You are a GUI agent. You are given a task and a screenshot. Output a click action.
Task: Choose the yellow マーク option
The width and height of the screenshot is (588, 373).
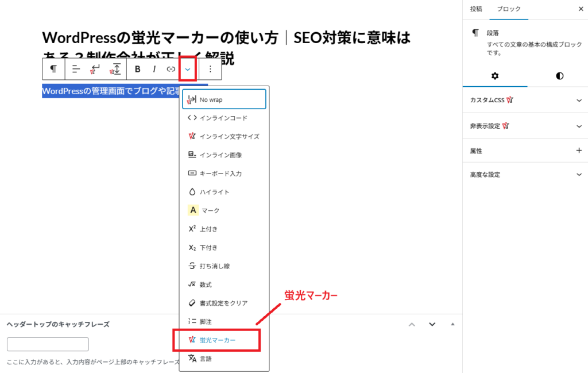tap(210, 210)
